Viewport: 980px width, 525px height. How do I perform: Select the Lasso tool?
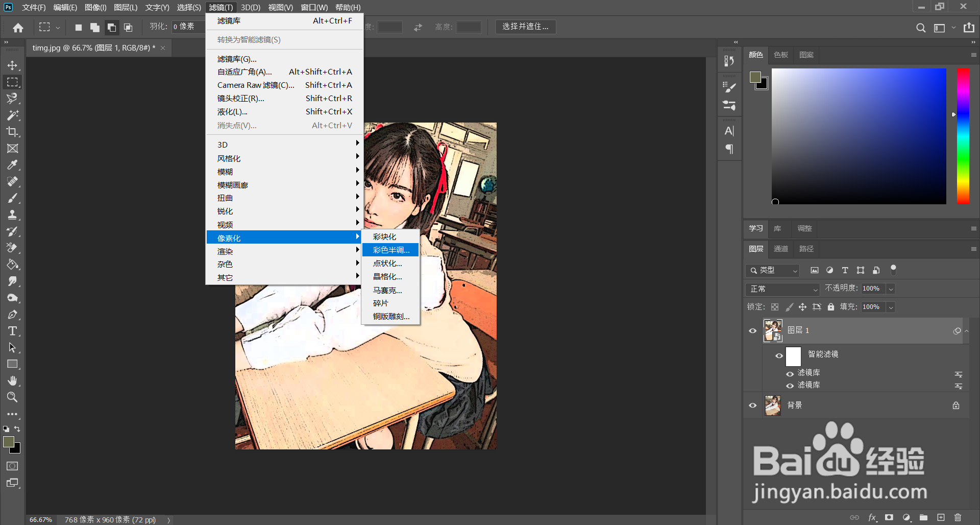coord(12,99)
